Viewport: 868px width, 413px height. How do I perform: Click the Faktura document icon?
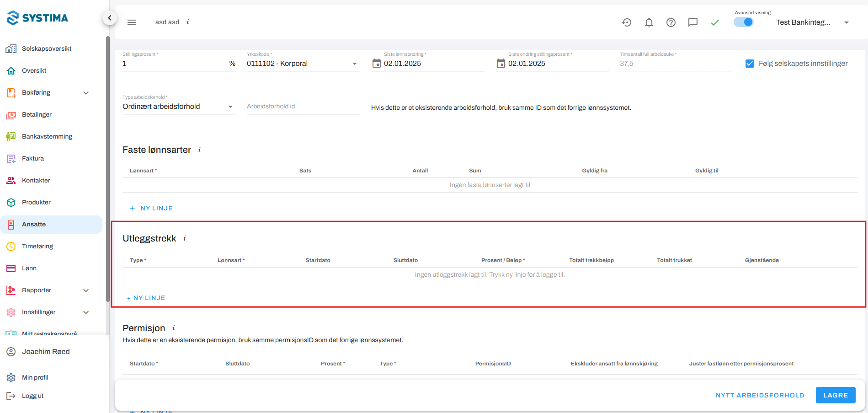coord(11,159)
